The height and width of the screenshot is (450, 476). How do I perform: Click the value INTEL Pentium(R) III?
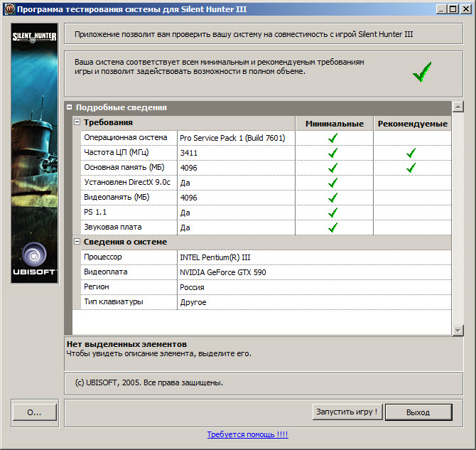pos(215,257)
